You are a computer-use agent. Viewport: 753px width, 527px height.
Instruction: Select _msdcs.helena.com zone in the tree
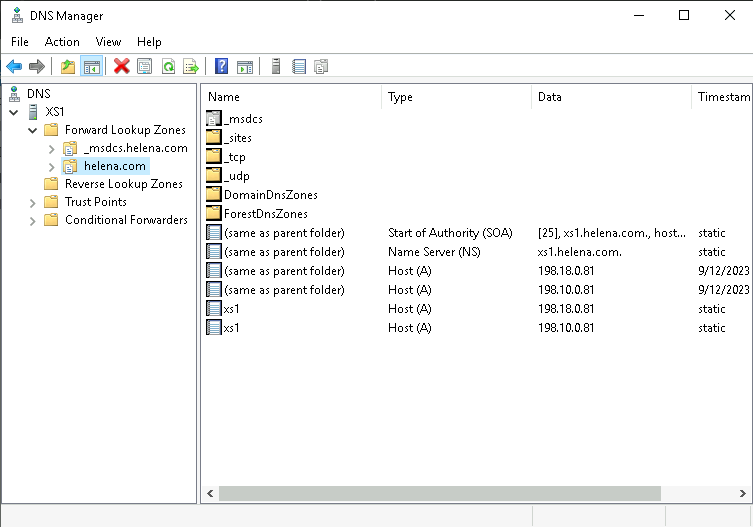(x=135, y=148)
